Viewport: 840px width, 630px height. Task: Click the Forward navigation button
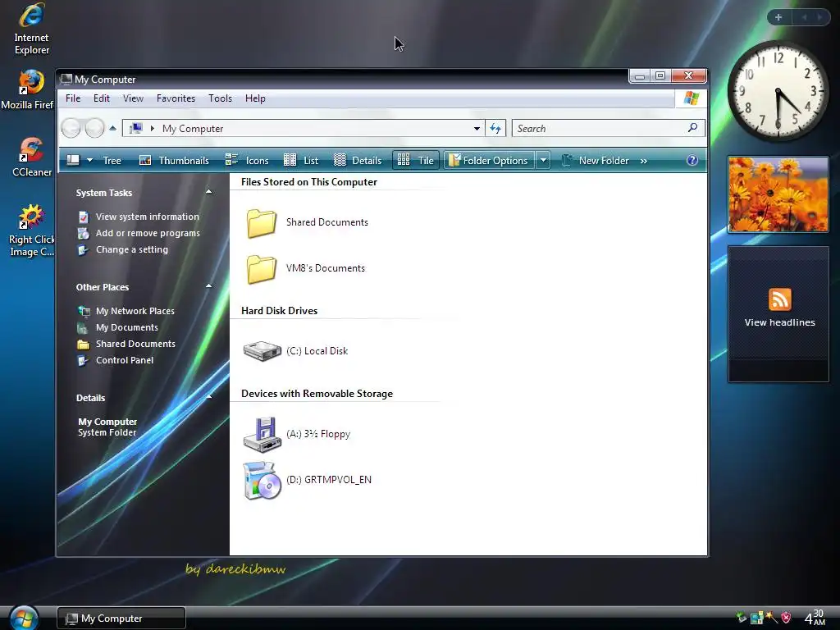click(x=95, y=129)
